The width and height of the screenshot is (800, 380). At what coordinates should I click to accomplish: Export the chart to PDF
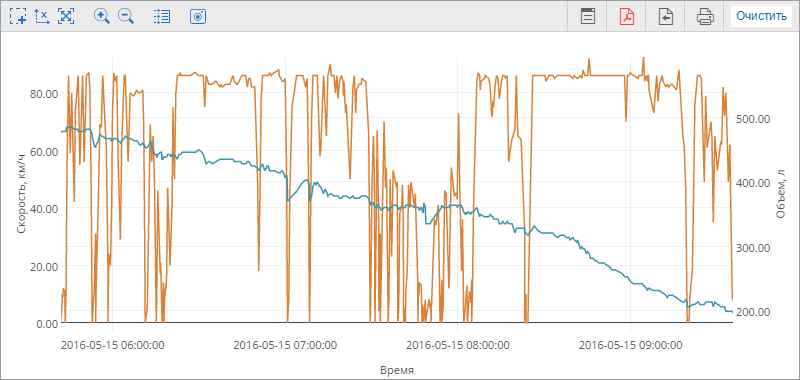pos(627,16)
